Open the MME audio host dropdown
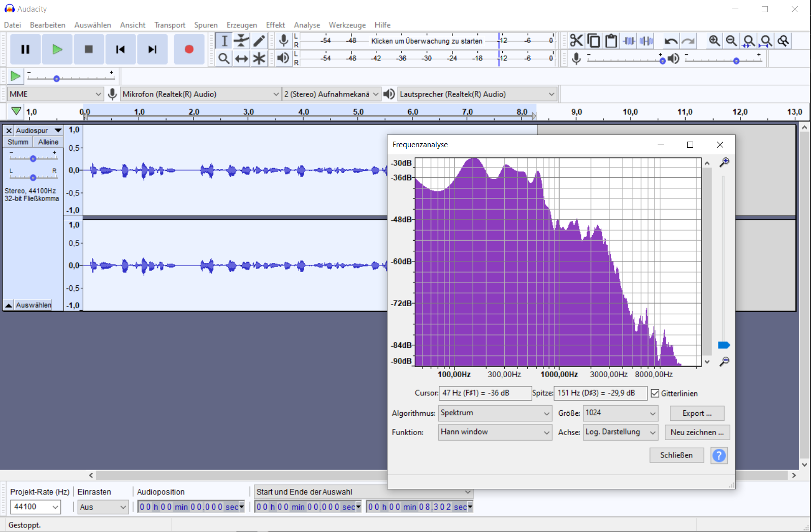Image resolution: width=811 pixels, height=532 pixels. (x=55, y=94)
